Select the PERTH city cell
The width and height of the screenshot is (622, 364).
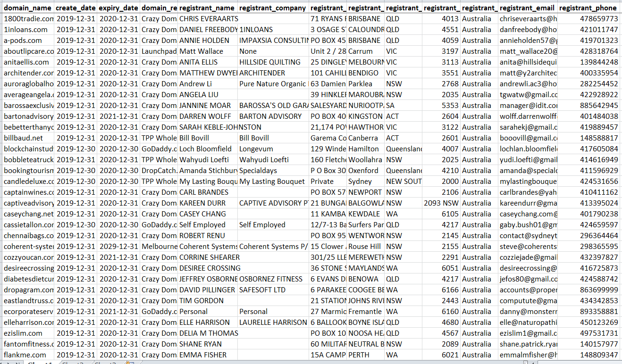[x=366, y=355]
